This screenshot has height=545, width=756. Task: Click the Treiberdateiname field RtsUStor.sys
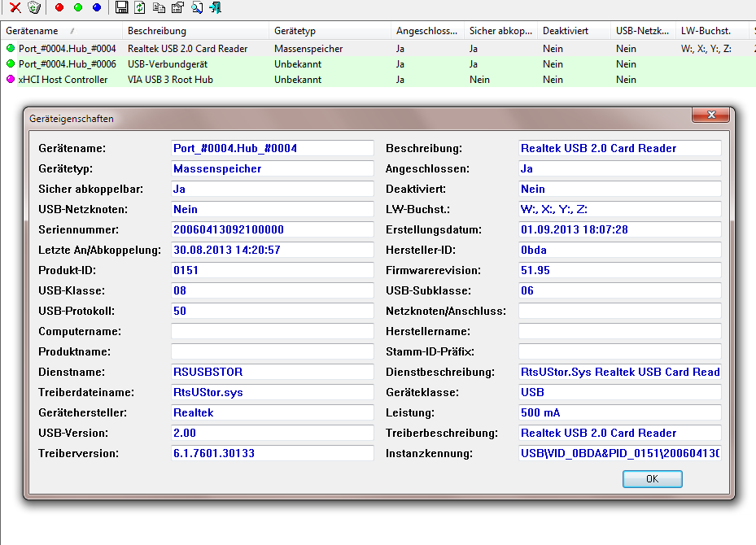273,392
